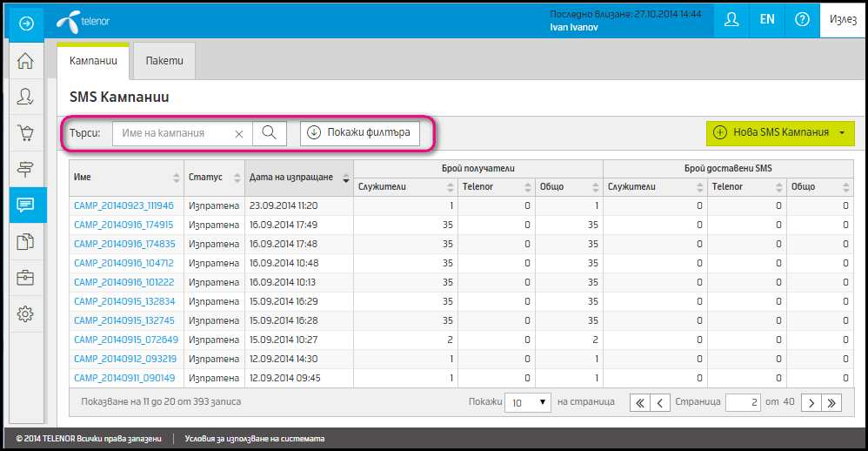Switch language to EN
This screenshot has width=868, height=451.
tap(767, 20)
